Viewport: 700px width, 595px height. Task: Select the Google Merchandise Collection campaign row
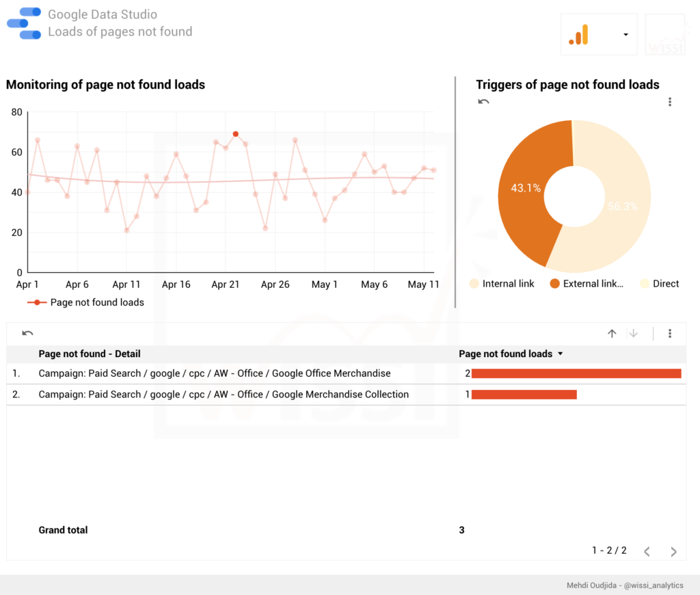(x=346, y=395)
